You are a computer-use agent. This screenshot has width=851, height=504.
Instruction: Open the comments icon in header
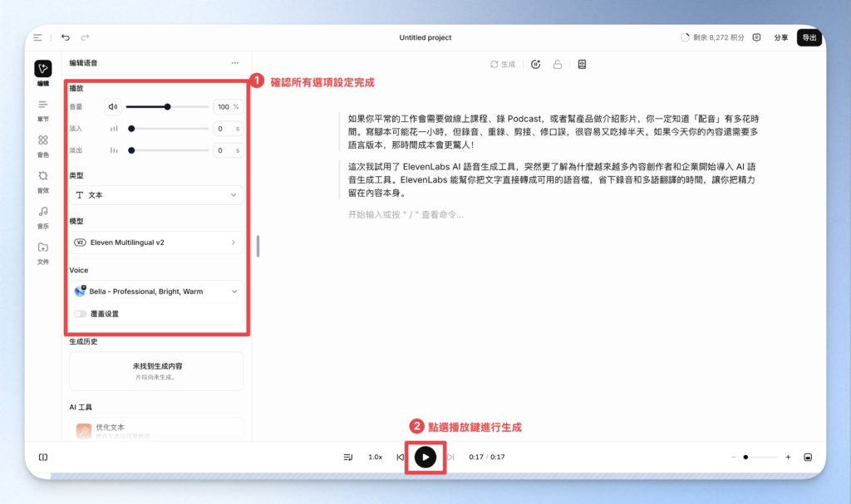point(756,37)
